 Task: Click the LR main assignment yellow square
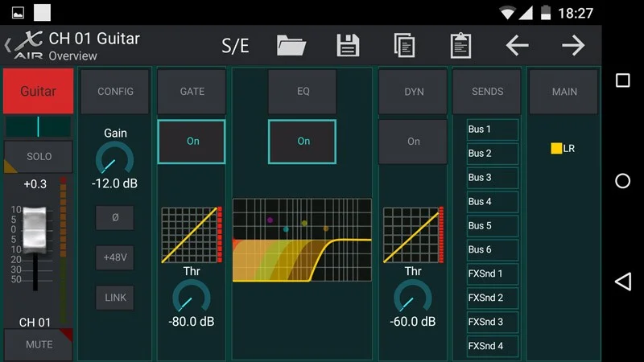coord(556,149)
